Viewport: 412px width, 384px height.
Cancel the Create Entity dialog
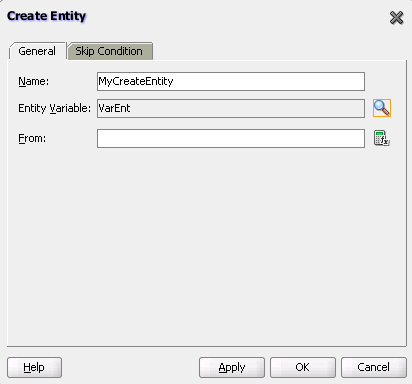(374, 367)
